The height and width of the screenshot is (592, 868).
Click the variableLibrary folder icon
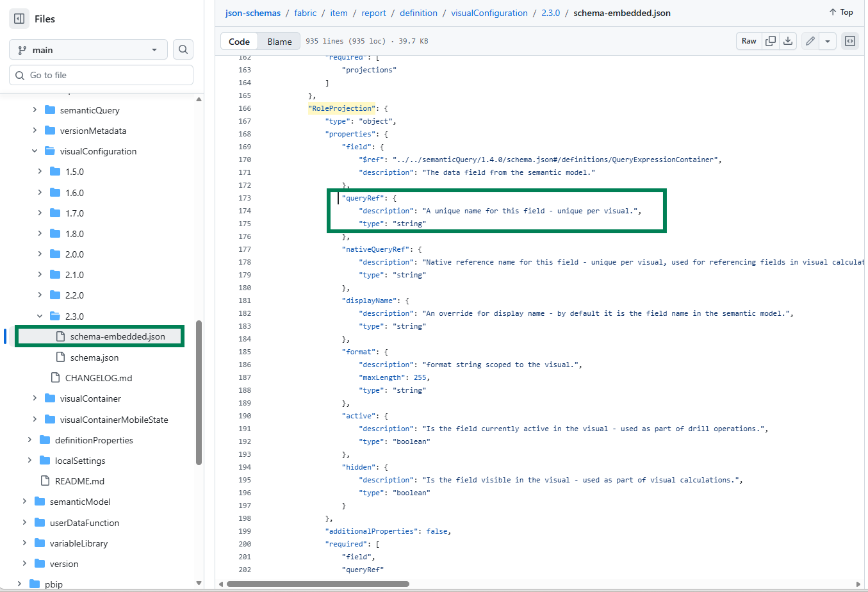click(40, 543)
